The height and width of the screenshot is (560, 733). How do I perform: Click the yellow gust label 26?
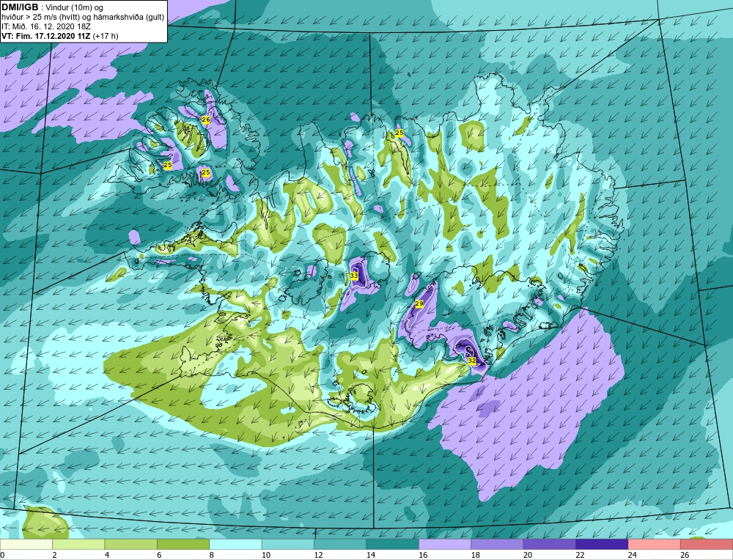(206, 119)
